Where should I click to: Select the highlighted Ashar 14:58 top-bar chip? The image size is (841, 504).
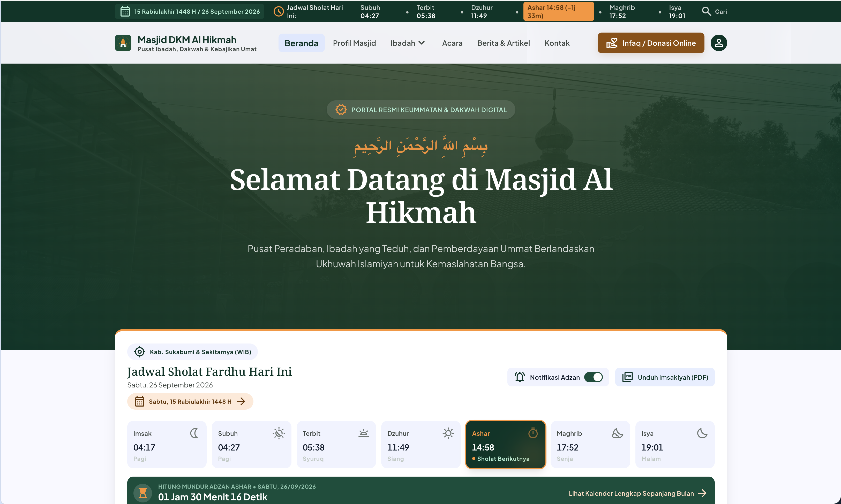pyautogui.click(x=558, y=12)
